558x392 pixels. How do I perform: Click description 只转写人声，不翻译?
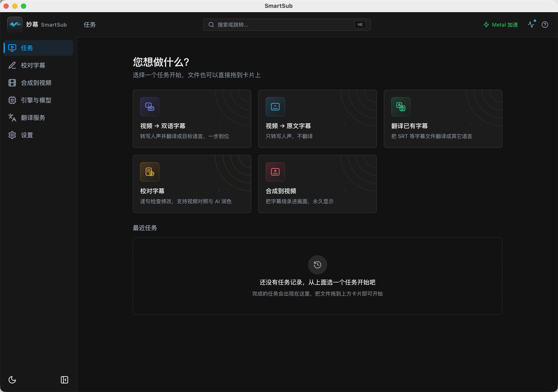pos(289,136)
